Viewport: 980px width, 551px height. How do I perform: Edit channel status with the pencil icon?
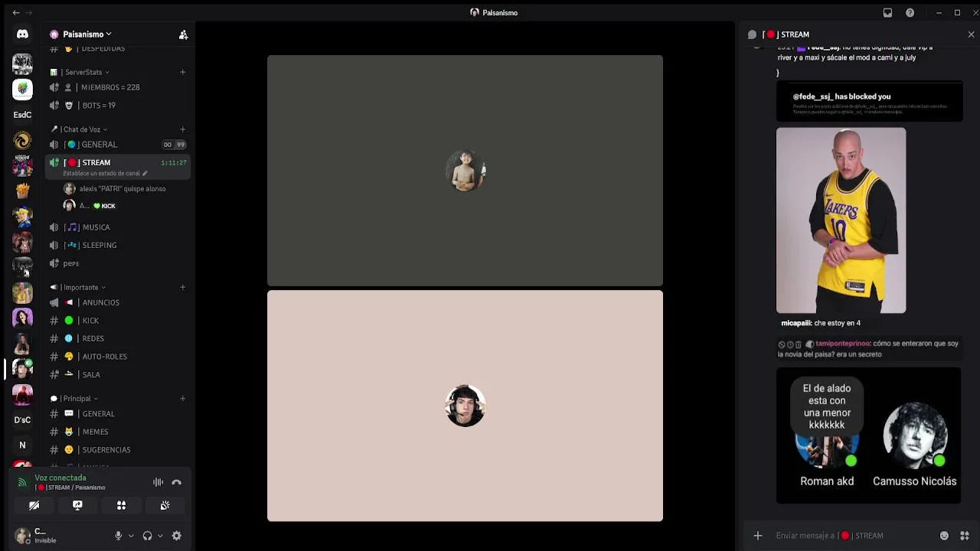pyautogui.click(x=145, y=174)
